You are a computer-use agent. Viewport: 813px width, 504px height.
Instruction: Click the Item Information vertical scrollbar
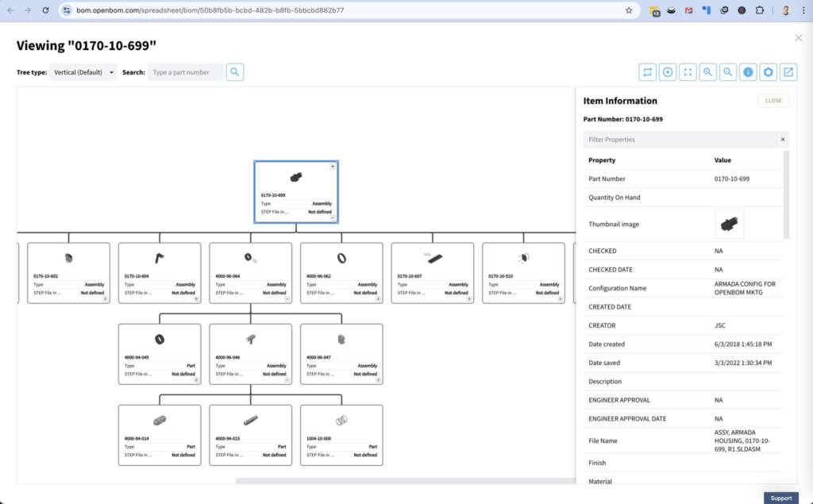click(x=787, y=194)
